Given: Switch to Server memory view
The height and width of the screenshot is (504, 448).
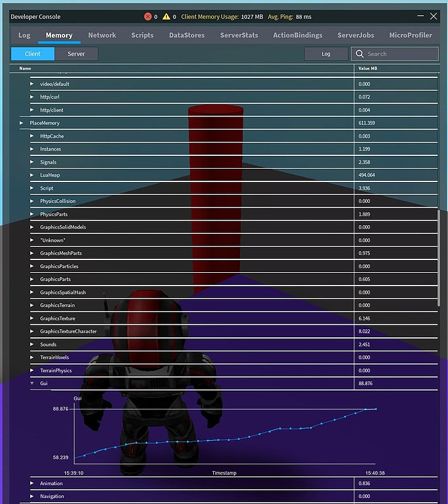Looking at the screenshot, I should (76, 54).
